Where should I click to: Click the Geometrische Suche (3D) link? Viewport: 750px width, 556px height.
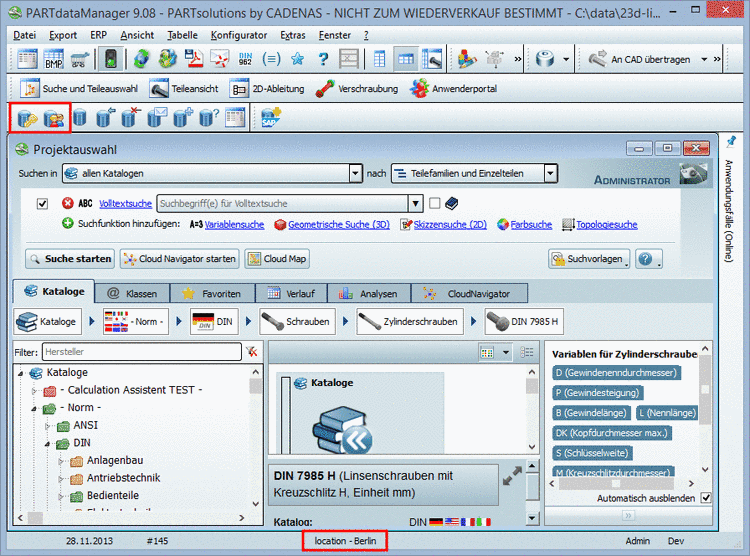tap(339, 224)
